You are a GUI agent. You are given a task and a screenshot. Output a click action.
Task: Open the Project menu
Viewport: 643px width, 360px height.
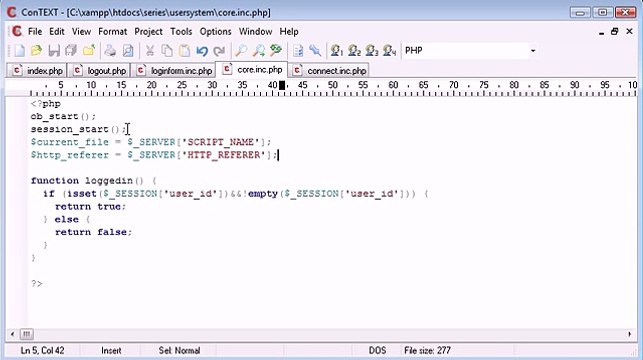click(148, 32)
